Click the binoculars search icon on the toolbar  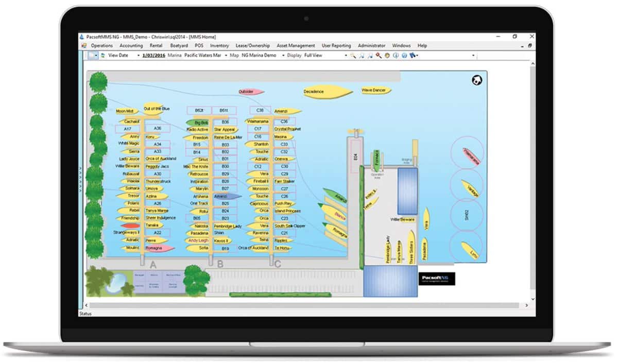[412, 56]
